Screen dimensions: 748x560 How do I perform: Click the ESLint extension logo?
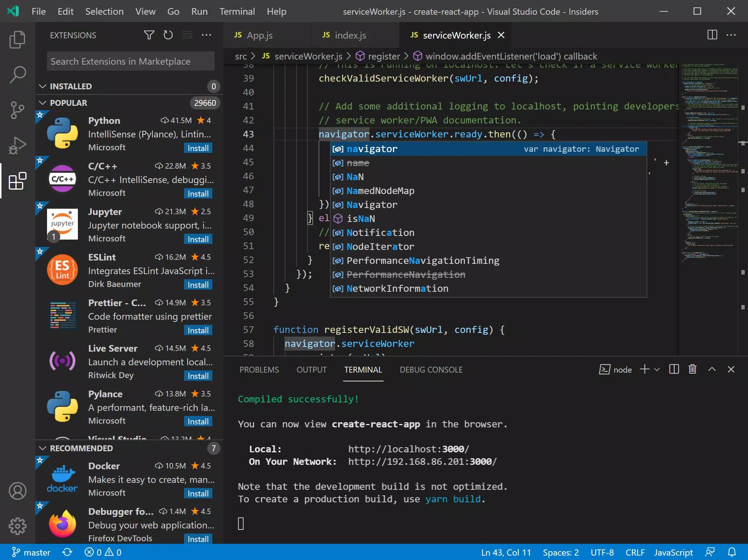pos(62,270)
